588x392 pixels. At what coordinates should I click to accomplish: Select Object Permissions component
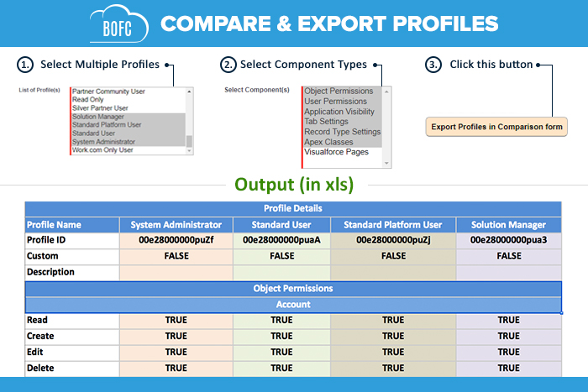[x=343, y=91]
